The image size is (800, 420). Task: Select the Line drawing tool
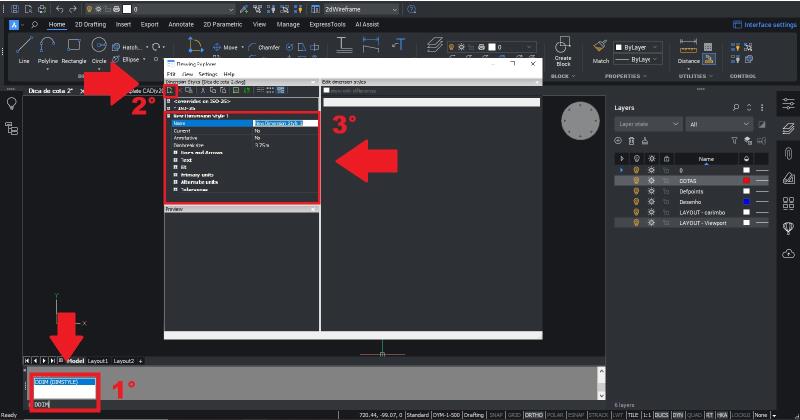click(x=24, y=47)
